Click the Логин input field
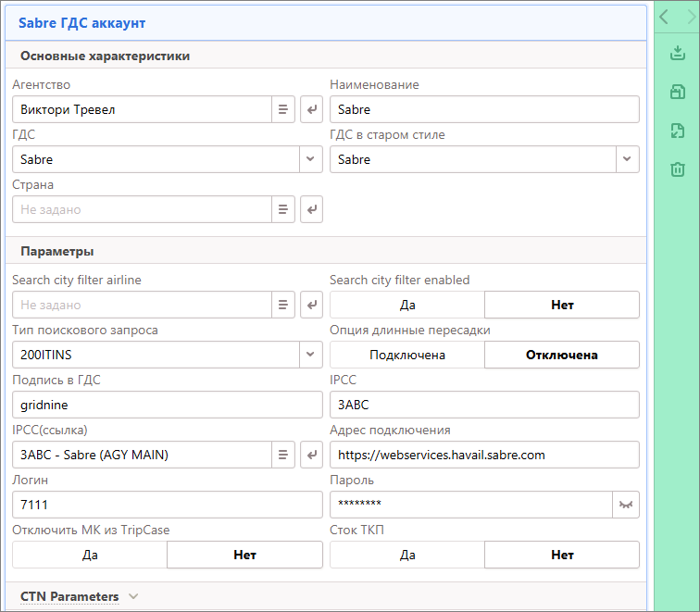Screen dimensions: 700x612 click(x=167, y=505)
